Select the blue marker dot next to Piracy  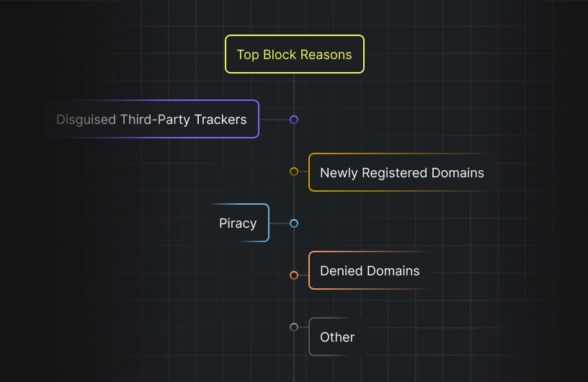point(294,223)
